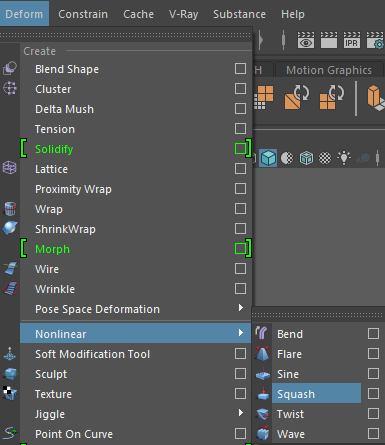Click the Soft Modification Tool icon
The height and width of the screenshot is (445, 385).
[x=10, y=353]
